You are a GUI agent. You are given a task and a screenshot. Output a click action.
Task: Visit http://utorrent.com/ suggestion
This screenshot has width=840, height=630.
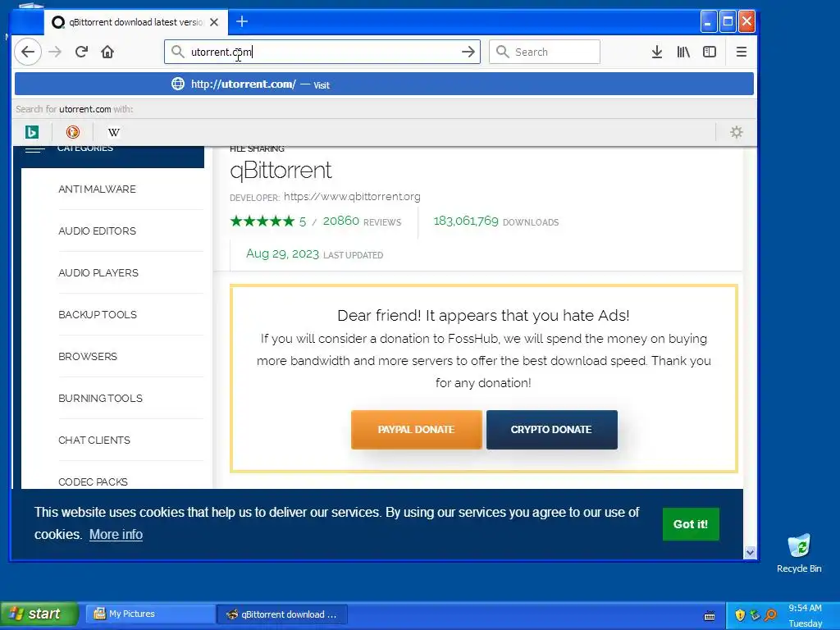384,84
